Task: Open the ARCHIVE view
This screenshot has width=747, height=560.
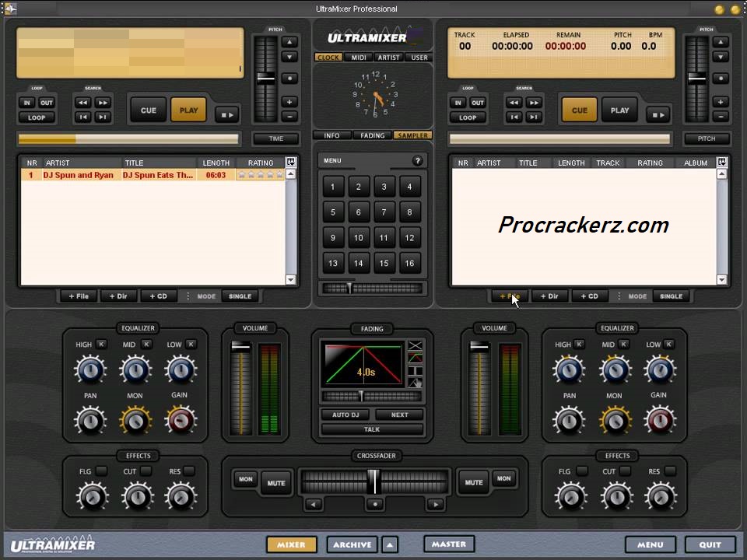Action: pos(352,544)
